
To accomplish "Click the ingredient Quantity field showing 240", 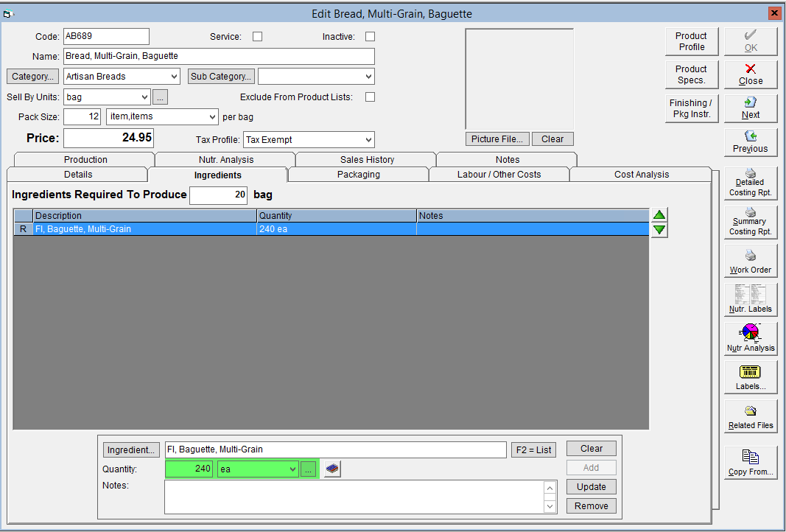I will click(189, 469).
